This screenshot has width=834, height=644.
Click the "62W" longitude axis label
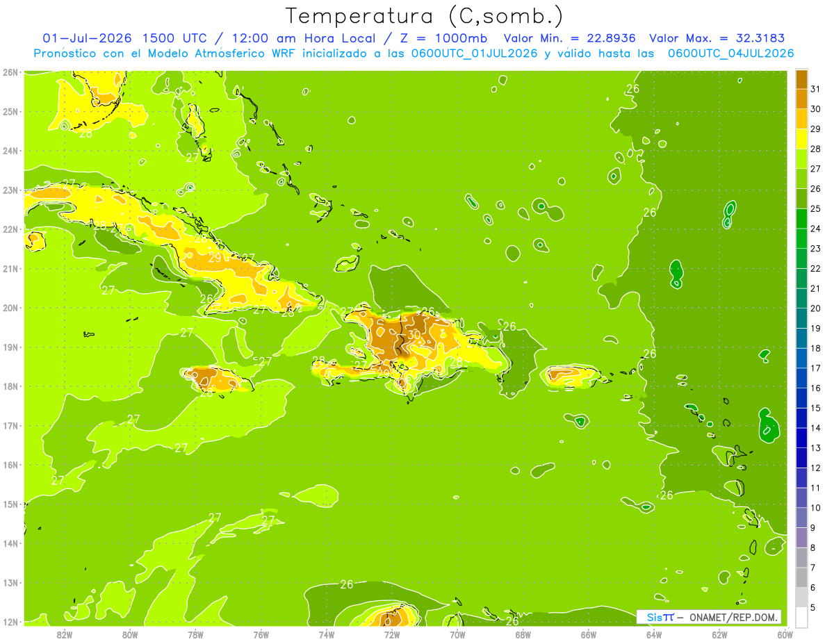719,634
